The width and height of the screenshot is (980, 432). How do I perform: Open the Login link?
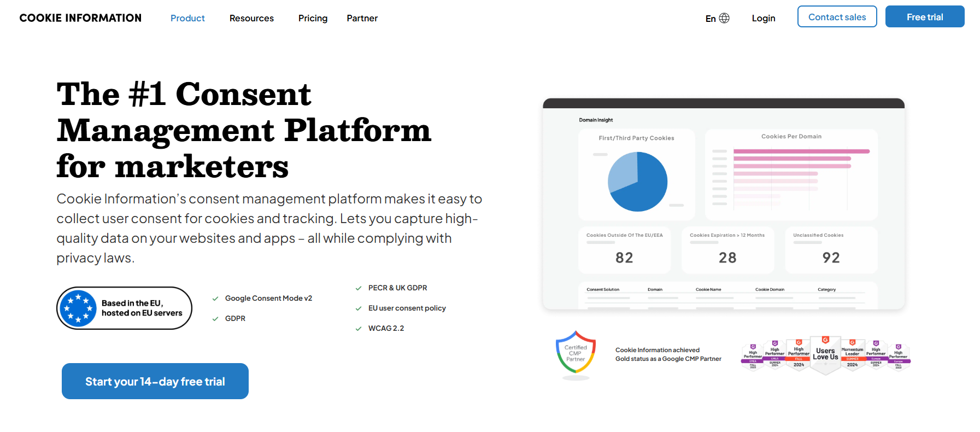click(x=763, y=18)
